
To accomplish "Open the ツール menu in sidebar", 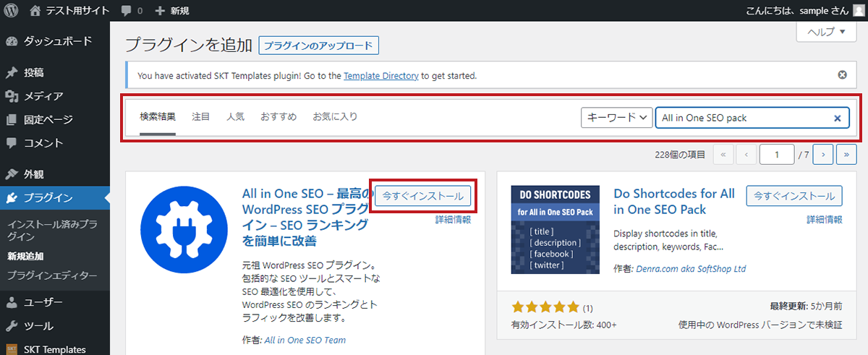I will [38, 326].
